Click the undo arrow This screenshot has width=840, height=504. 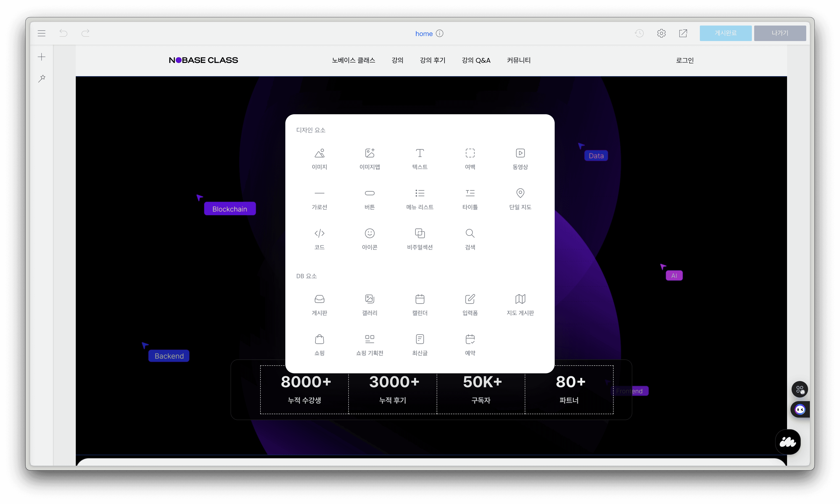coord(63,33)
